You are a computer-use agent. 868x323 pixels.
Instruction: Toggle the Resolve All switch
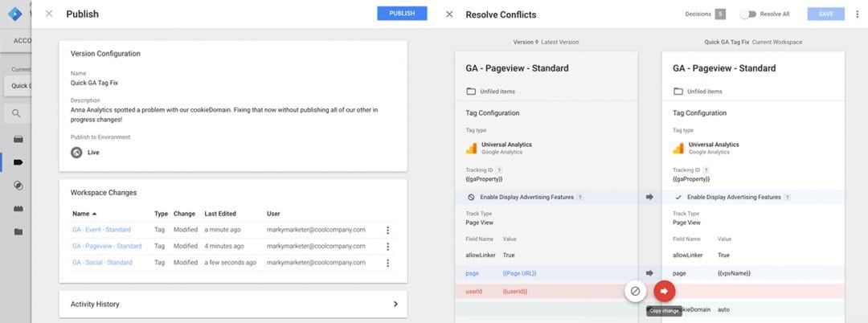click(x=748, y=14)
